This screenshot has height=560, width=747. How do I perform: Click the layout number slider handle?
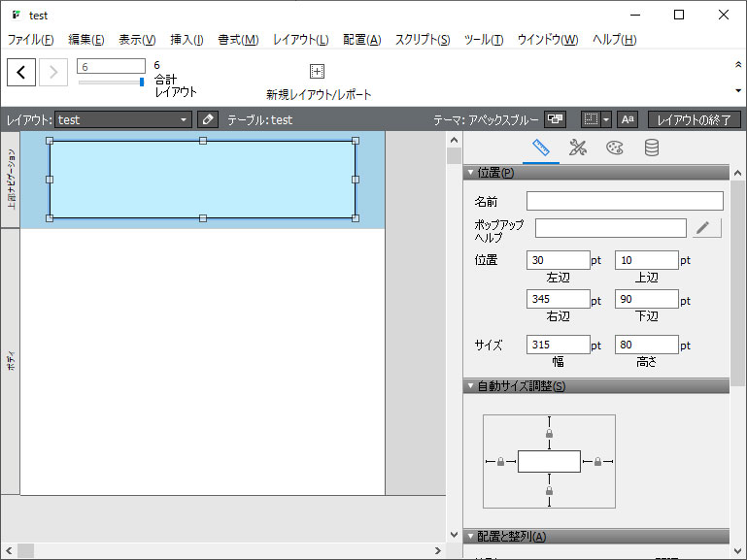click(x=142, y=82)
